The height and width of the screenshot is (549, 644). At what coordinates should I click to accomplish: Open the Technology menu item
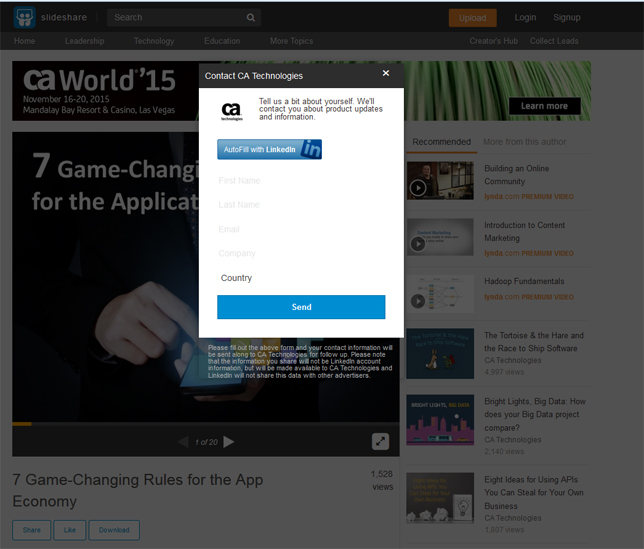(154, 41)
